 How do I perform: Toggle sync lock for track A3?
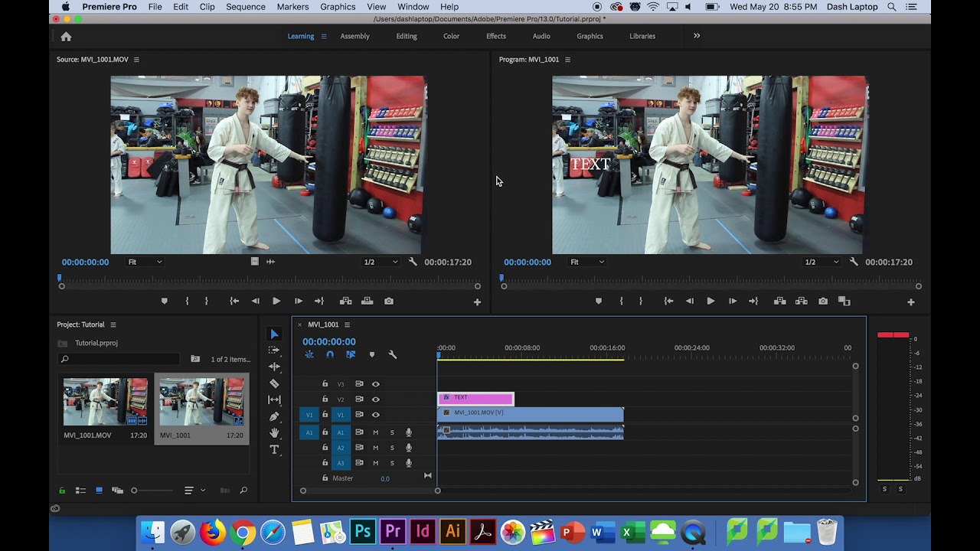359,463
